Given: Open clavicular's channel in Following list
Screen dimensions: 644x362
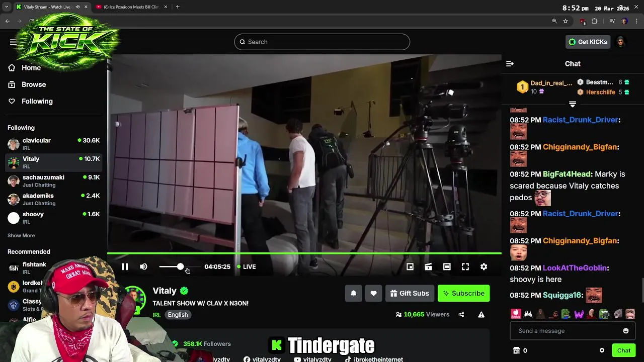Looking at the screenshot, I should pos(53,144).
